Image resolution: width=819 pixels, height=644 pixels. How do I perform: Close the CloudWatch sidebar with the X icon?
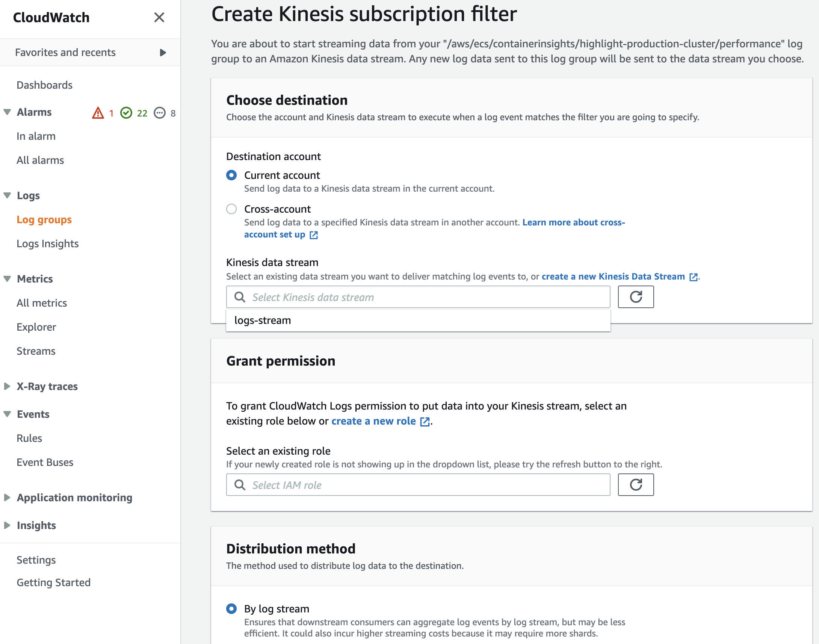(159, 17)
